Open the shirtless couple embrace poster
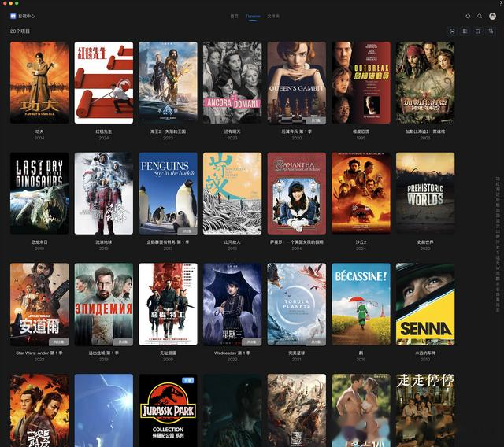The height and width of the screenshot is (447, 504). [x=361, y=410]
